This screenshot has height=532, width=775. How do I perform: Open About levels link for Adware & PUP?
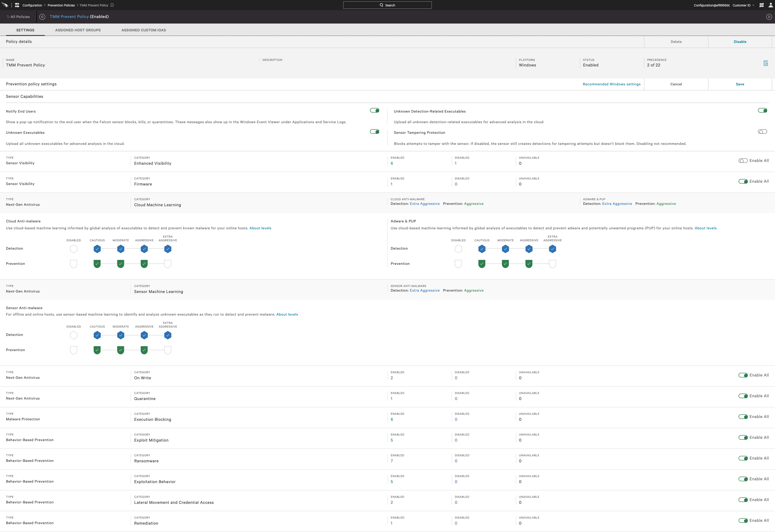705,228
